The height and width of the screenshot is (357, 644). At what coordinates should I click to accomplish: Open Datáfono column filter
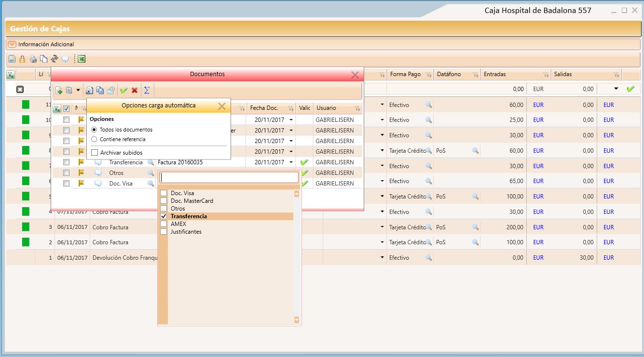coord(476,75)
